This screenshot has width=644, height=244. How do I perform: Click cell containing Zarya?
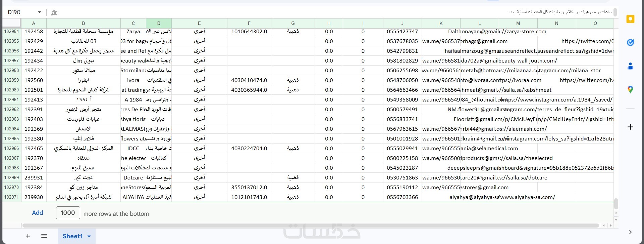pos(133,32)
